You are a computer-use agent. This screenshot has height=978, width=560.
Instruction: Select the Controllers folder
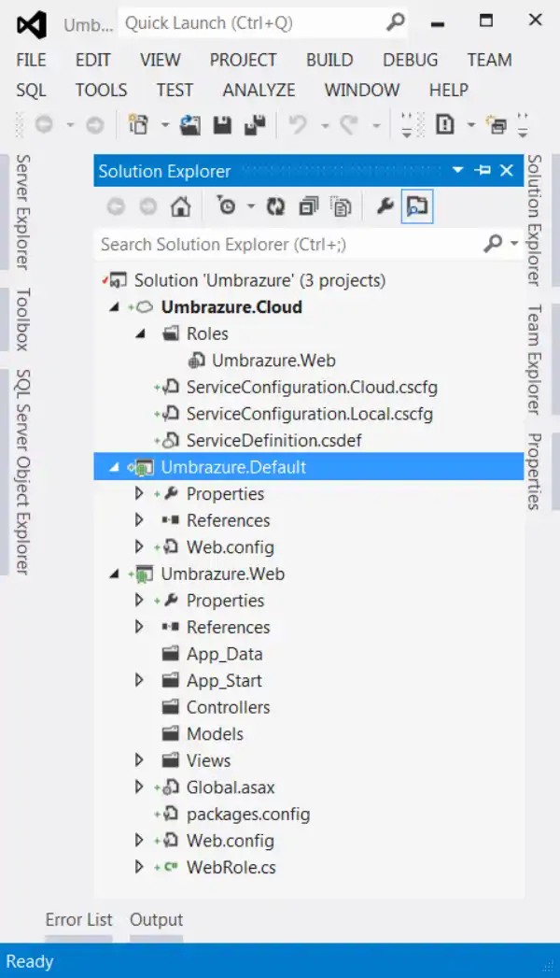pyautogui.click(x=228, y=707)
